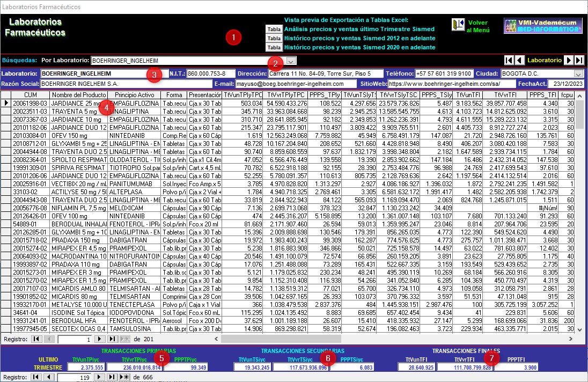Jump to first record in the 666-record navigator
Screen dimensions: 588x382
tap(36, 377)
